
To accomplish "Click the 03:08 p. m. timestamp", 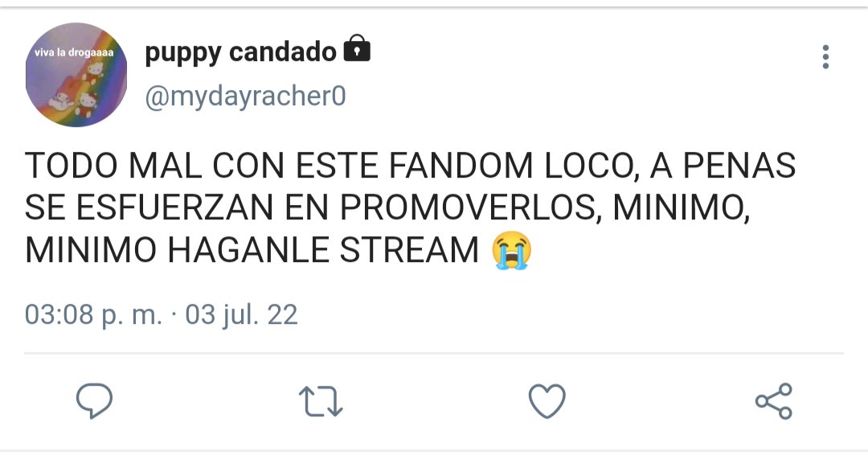I will [x=93, y=314].
